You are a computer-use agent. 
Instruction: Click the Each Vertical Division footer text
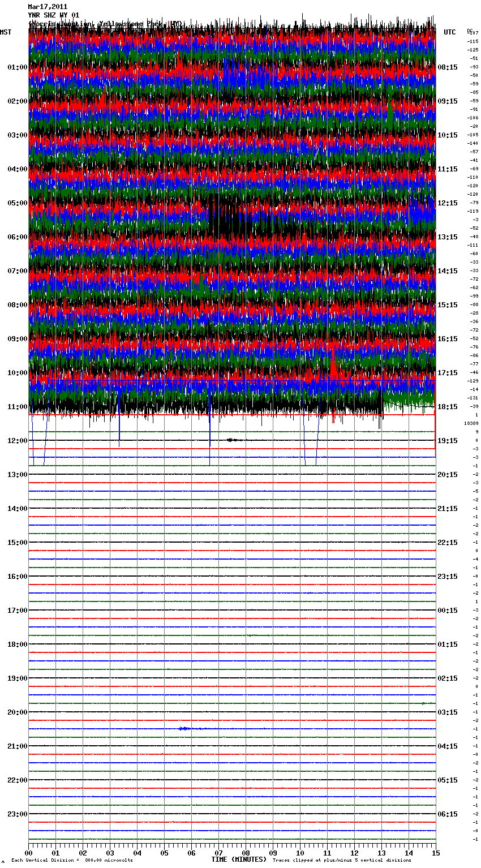72,860
